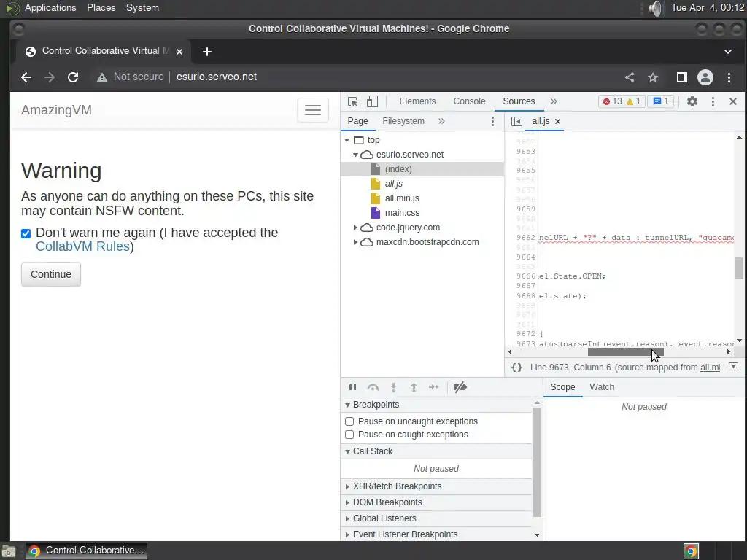Select the Scope tab
Screen dimensions: 747x560
point(562,387)
